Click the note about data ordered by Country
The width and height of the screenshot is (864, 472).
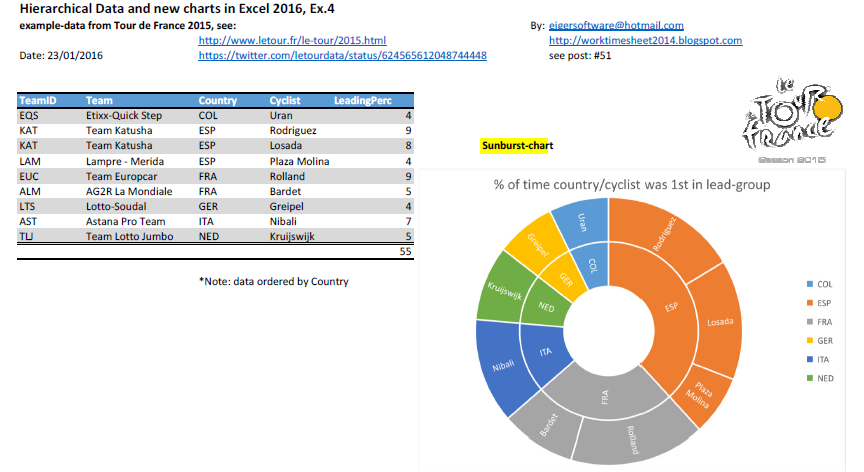[x=274, y=281]
